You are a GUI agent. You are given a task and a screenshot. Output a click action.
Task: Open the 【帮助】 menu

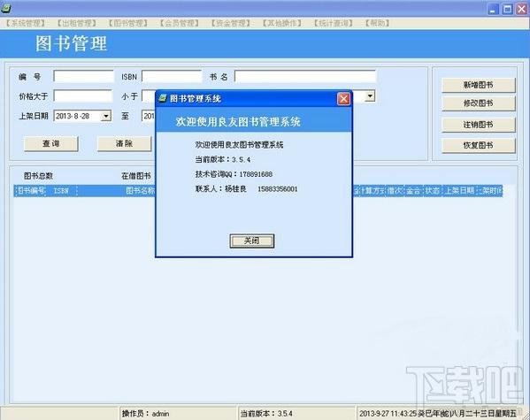(x=378, y=23)
